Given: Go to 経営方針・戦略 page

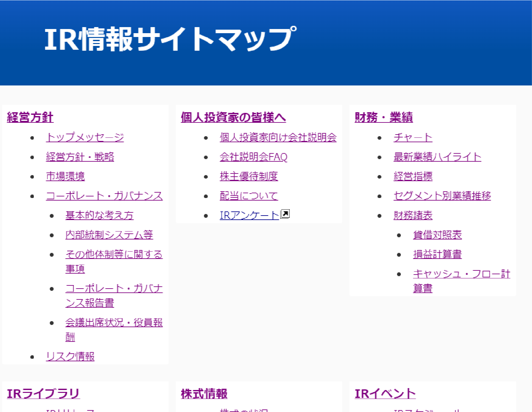Looking at the screenshot, I should pos(80,157).
